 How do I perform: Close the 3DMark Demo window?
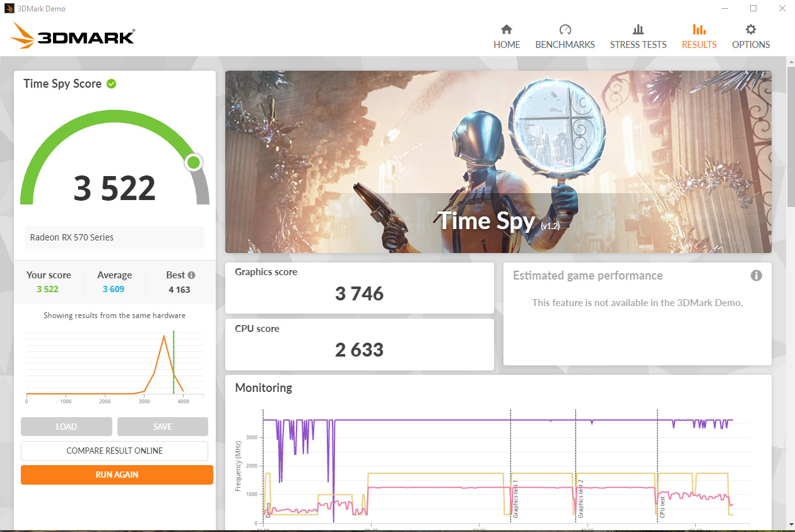click(x=781, y=9)
